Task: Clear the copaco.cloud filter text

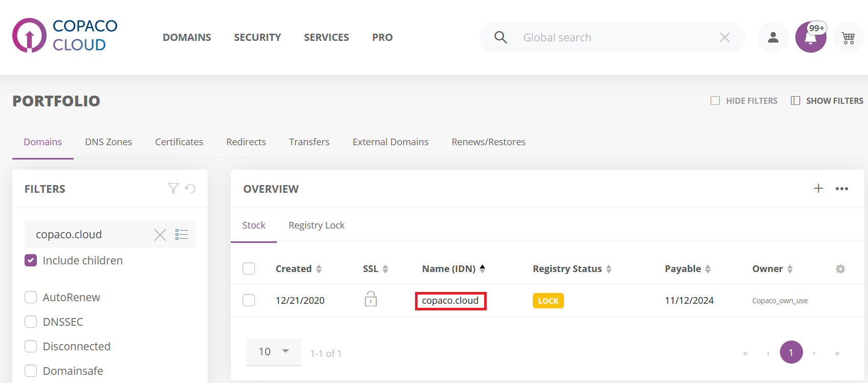Action: (160, 235)
